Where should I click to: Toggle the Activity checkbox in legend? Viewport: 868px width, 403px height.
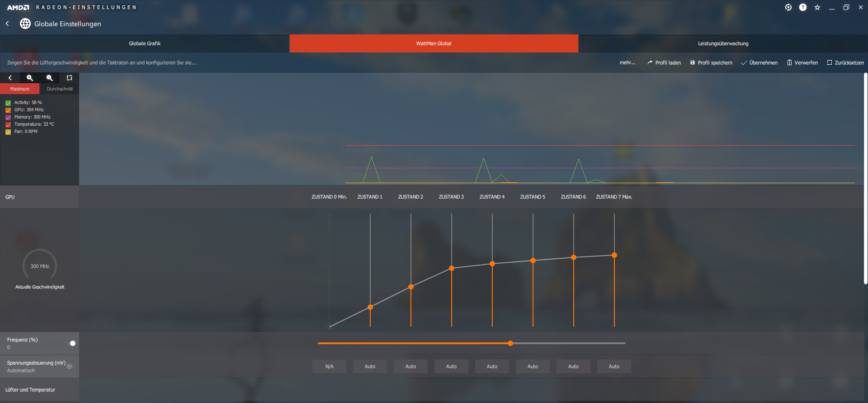[x=8, y=103]
